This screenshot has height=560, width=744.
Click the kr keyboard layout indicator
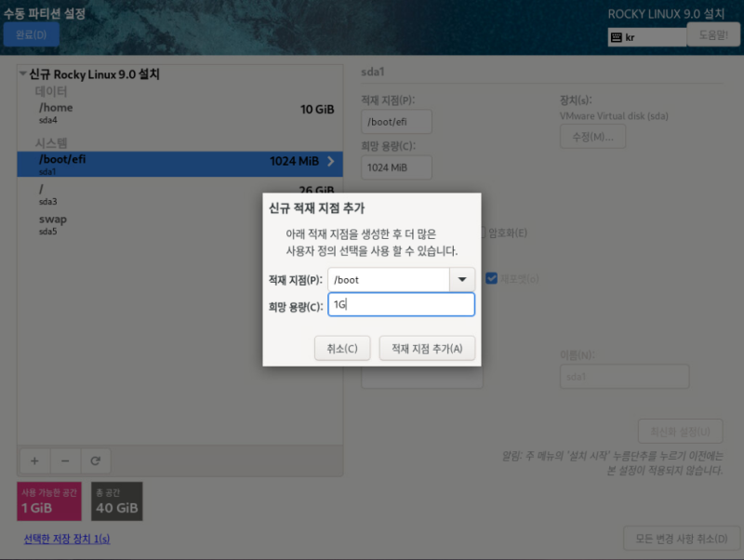pos(647,37)
